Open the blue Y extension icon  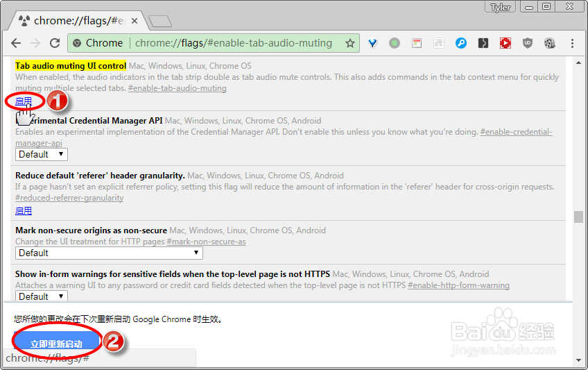[372, 44]
